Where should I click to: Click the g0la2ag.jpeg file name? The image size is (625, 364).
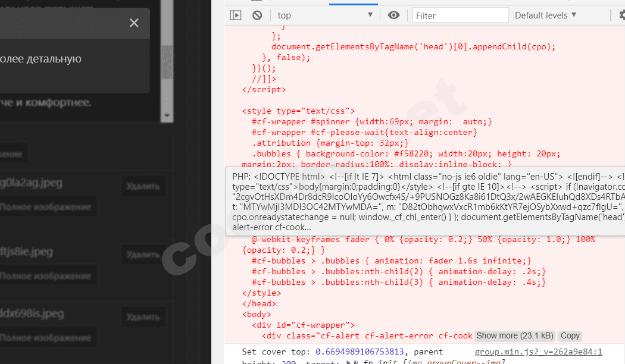(x=31, y=183)
